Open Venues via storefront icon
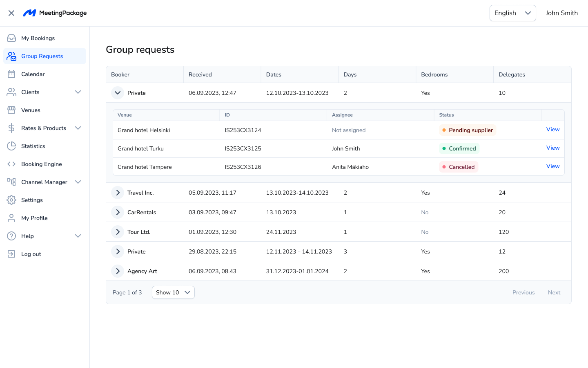The image size is (588, 368). 11,110
